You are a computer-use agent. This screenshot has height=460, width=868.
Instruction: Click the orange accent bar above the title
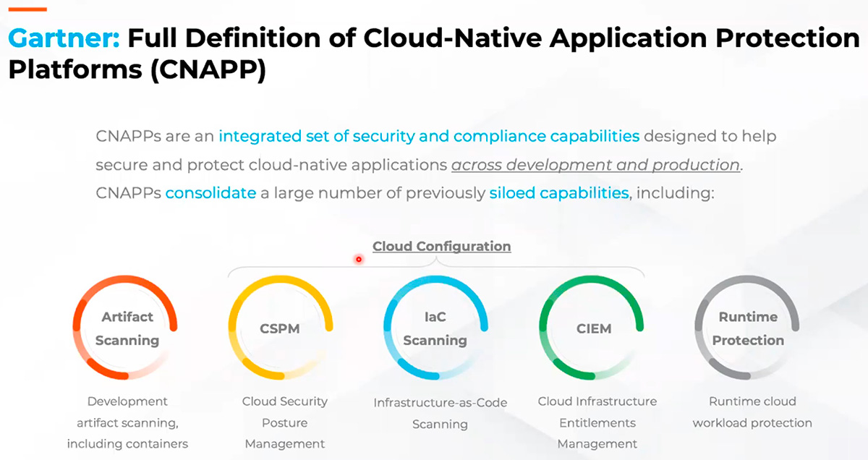27,9
